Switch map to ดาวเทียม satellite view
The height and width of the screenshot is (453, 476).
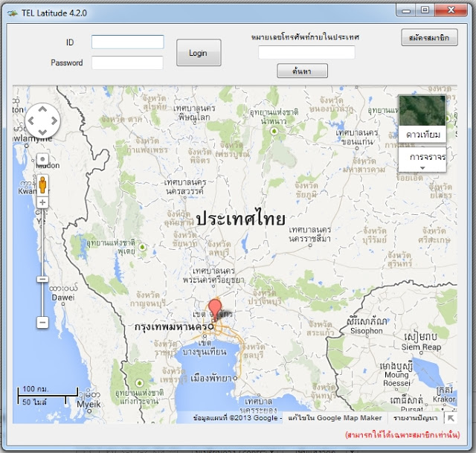[x=422, y=119]
